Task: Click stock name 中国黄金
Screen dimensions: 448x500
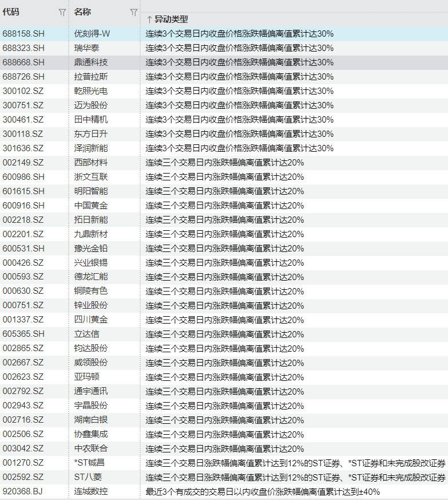Action: (91, 206)
